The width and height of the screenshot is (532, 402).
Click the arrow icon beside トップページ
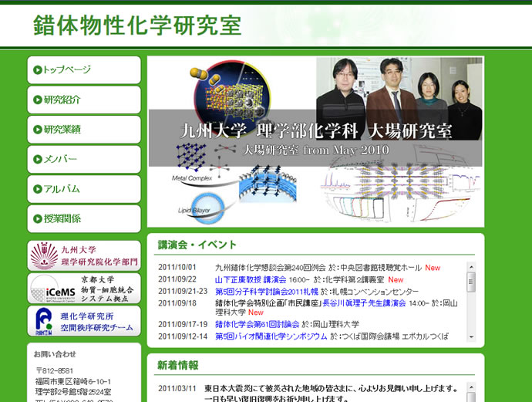[x=37, y=70]
